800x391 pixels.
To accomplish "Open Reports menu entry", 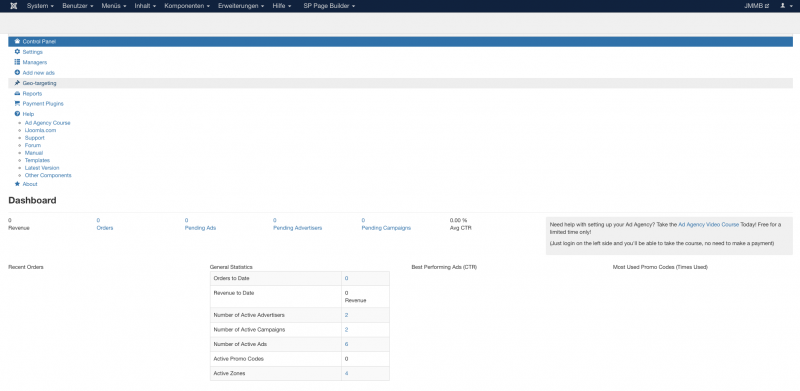I will 32,93.
